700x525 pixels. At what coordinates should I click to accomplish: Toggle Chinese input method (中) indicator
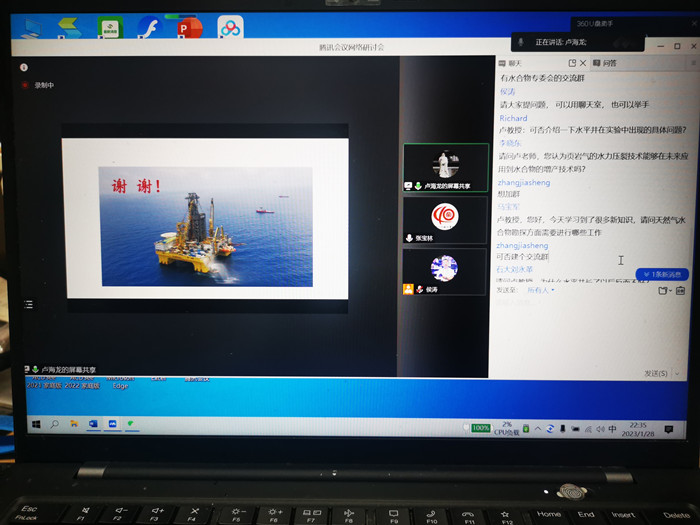pyautogui.click(x=612, y=429)
